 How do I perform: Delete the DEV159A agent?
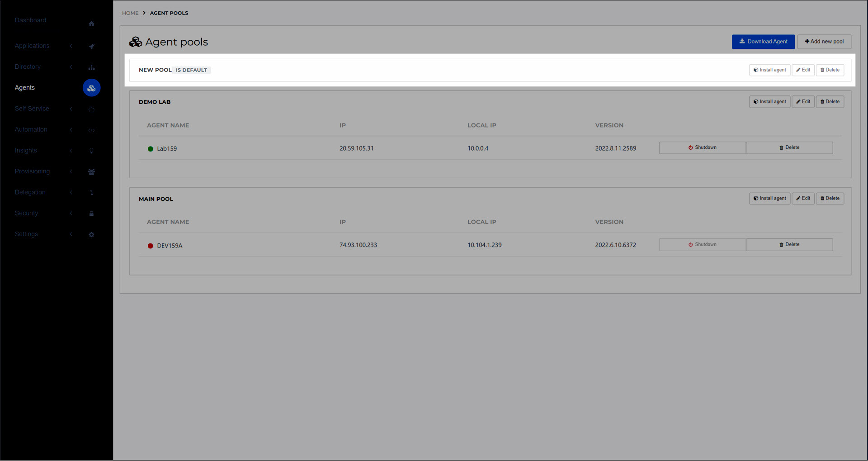point(789,245)
